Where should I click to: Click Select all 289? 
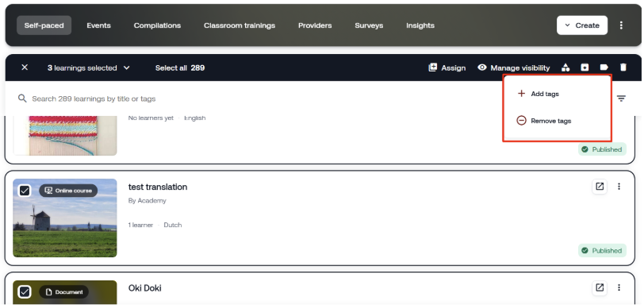[x=180, y=68]
